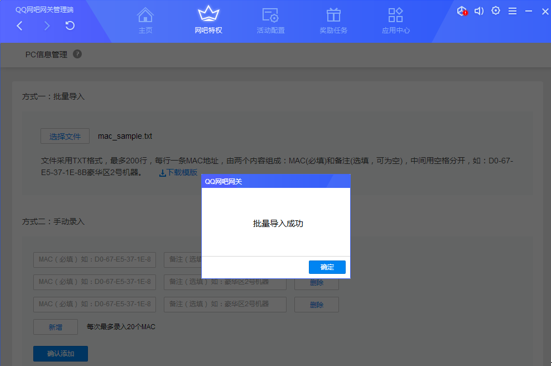Focus the third MAC（必填）input field
The height and width of the screenshot is (367, 552).
tap(94, 304)
